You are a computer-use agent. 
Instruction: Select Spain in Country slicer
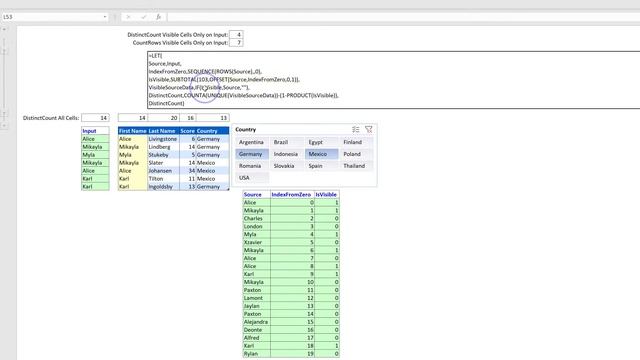point(322,166)
